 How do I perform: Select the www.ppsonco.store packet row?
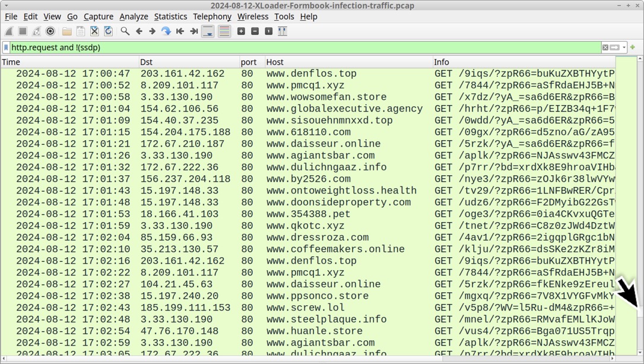coord(307,296)
